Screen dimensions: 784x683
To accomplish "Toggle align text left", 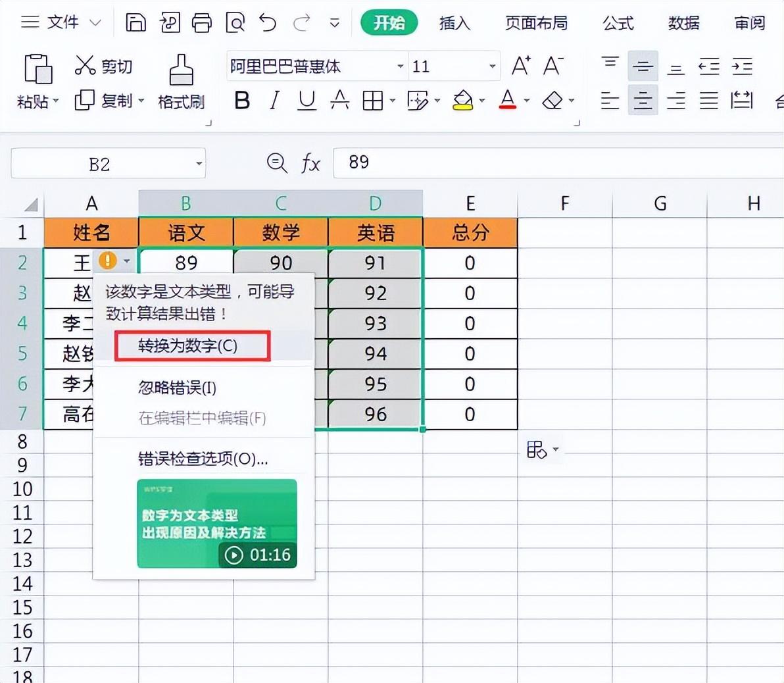I will click(x=610, y=101).
